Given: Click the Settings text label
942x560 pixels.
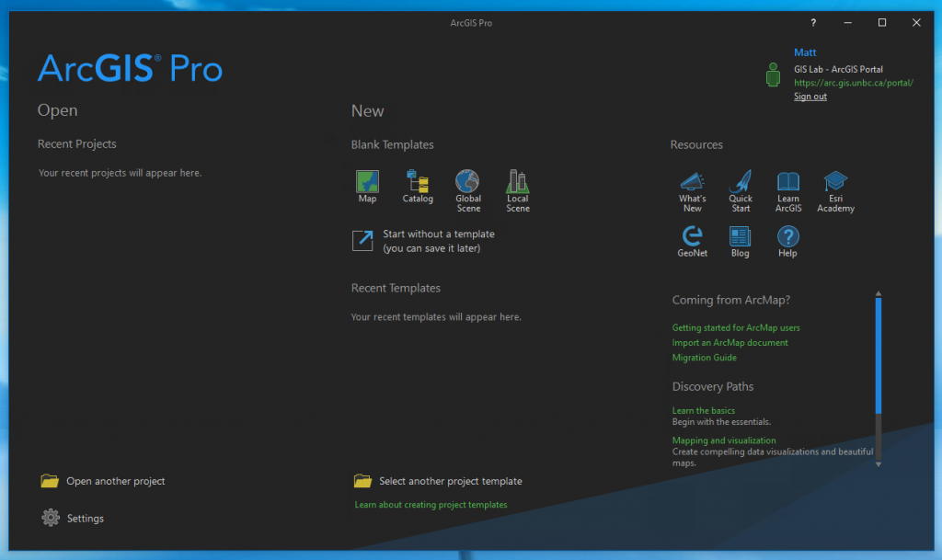Looking at the screenshot, I should (x=86, y=519).
